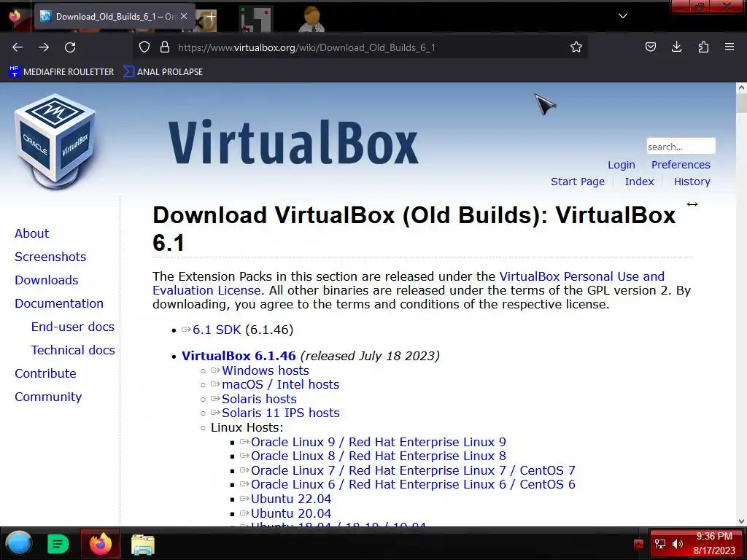Open Documentation in the sidebar
The image size is (747, 560).
pyautogui.click(x=59, y=304)
